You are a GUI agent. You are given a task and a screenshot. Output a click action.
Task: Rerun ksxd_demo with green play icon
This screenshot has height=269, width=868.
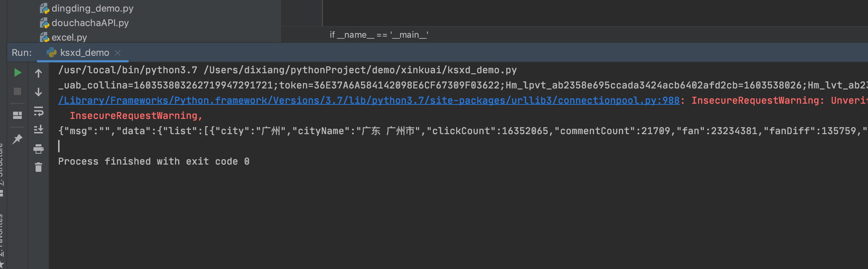[17, 73]
